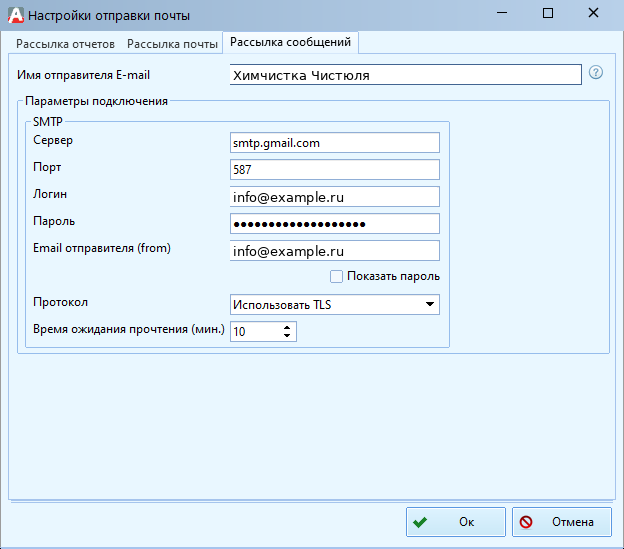This screenshot has width=624, height=549.
Task: Select the Рассылка сообщений tab
Action: pos(291,42)
